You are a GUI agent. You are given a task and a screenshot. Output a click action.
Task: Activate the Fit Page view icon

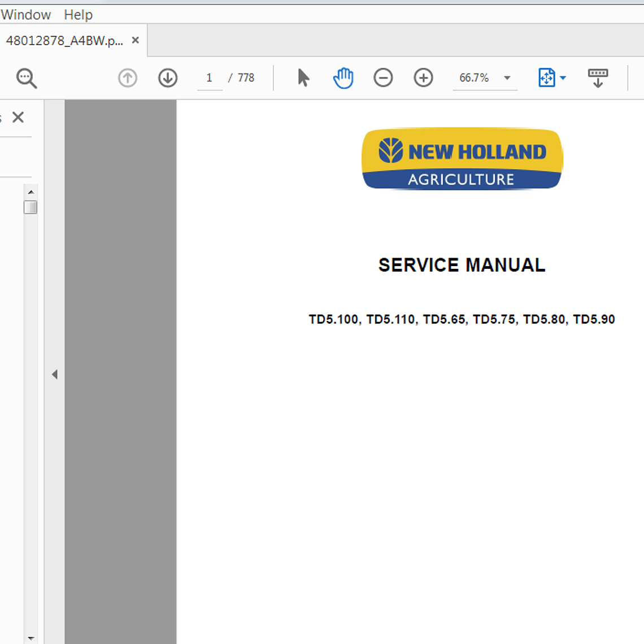click(547, 77)
